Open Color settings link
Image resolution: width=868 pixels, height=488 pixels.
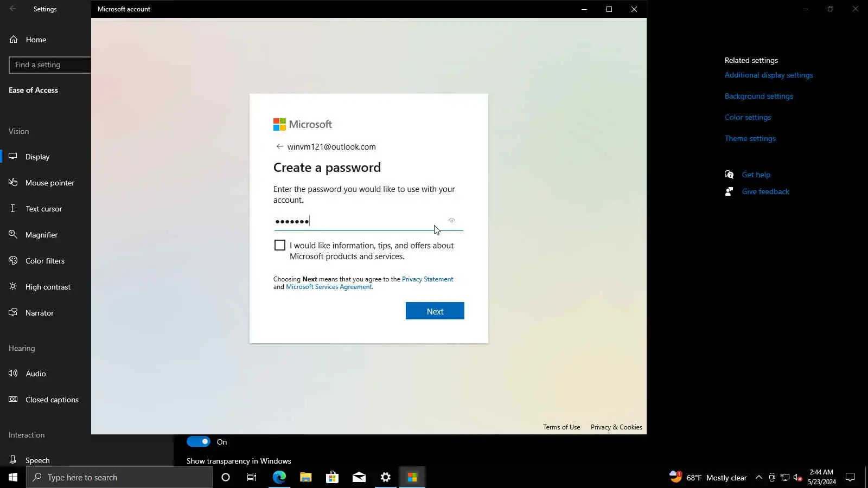click(x=748, y=117)
